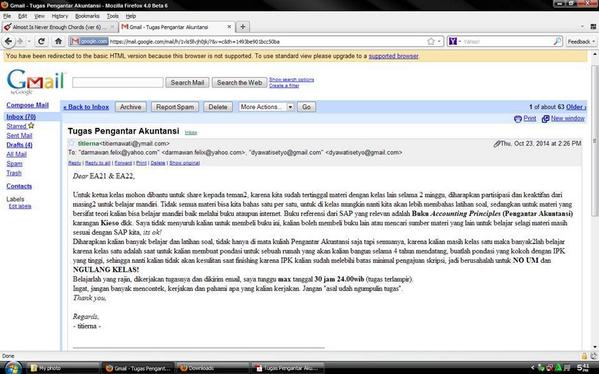Click the Report Spam button
The height and width of the screenshot is (374, 599).
[x=175, y=107]
